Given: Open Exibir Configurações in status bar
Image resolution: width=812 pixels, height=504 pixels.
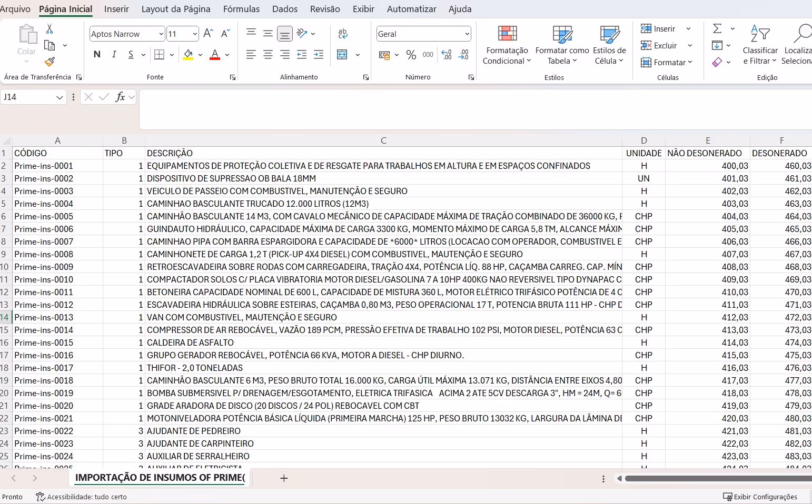Looking at the screenshot, I should pyautogui.click(x=760, y=497).
